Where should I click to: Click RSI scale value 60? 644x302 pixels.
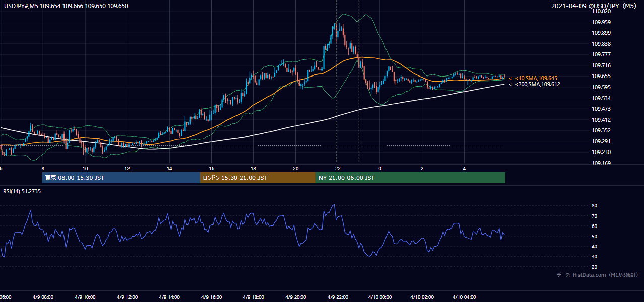595,226
